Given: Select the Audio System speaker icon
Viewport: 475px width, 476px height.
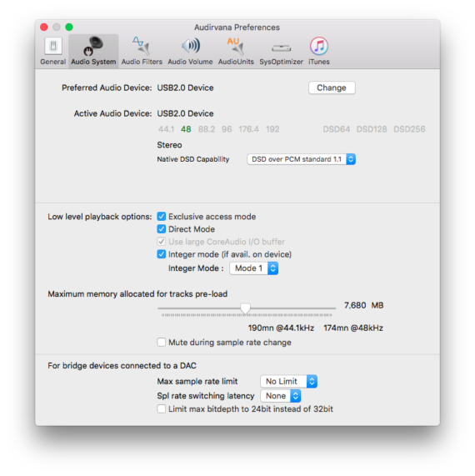Looking at the screenshot, I should pos(93,46).
